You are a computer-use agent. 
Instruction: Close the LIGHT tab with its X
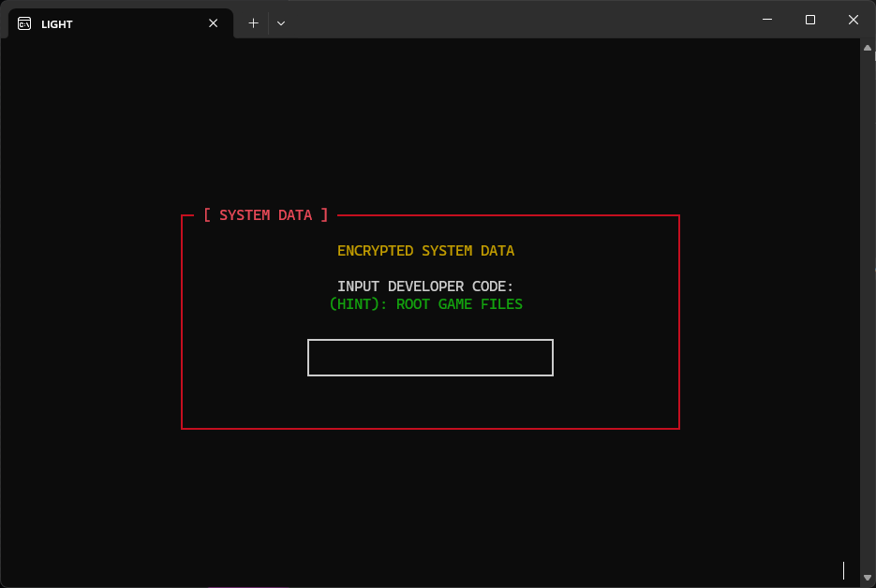click(213, 23)
